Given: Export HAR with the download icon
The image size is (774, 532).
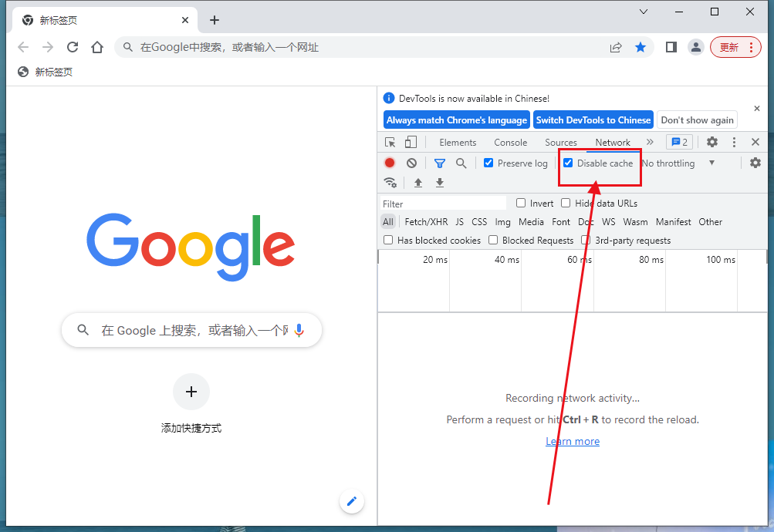Looking at the screenshot, I should coord(440,183).
